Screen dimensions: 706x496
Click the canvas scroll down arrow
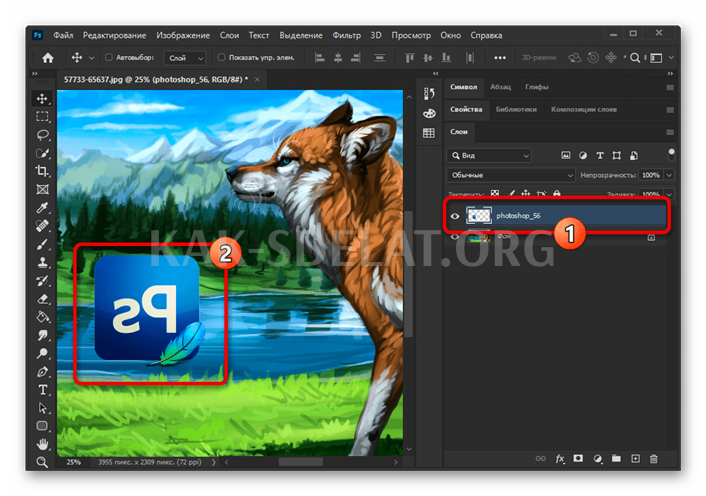pos(409,449)
